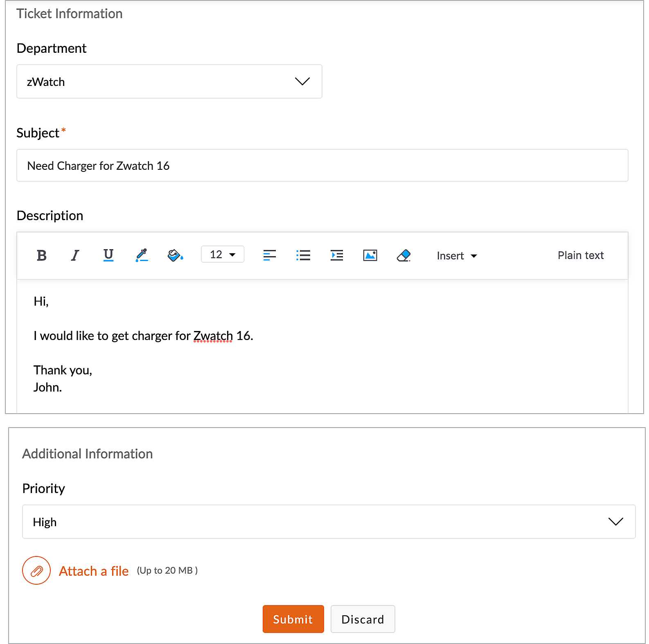Open the Department dropdown showing zWatch

coord(169,81)
